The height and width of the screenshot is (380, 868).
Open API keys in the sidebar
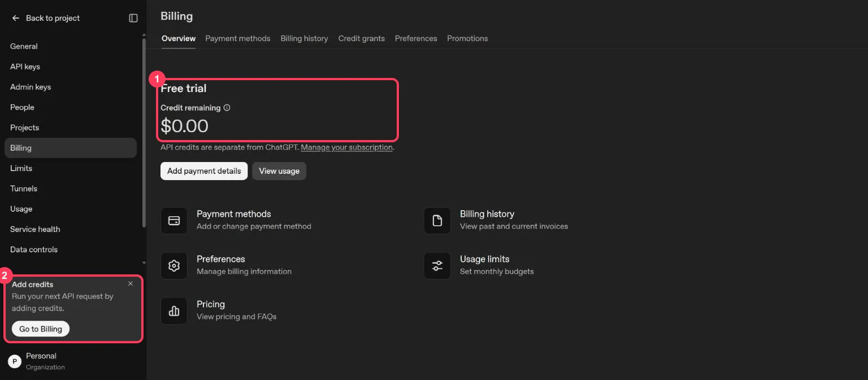pyautogui.click(x=71, y=67)
